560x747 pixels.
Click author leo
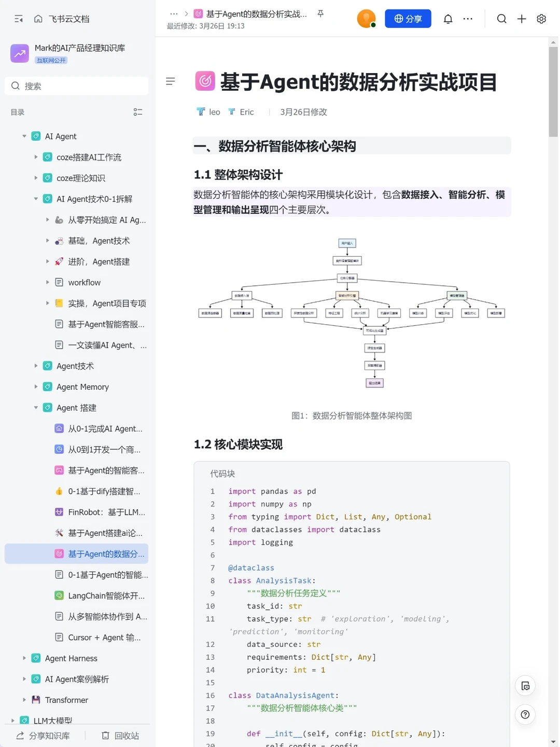point(214,112)
